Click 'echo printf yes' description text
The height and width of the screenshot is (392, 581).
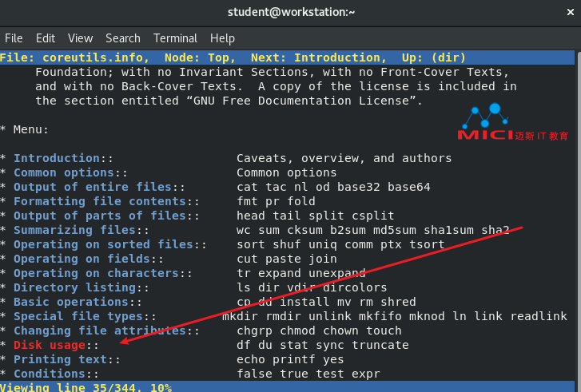tap(290, 360)
